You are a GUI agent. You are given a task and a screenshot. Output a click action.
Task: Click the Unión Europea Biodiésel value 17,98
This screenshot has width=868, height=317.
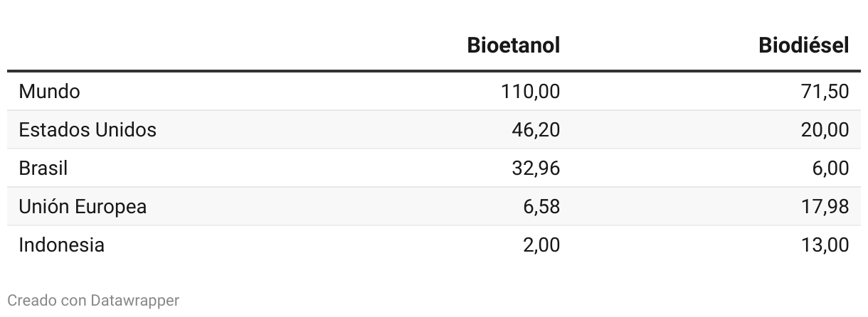(x=825, y=207)
